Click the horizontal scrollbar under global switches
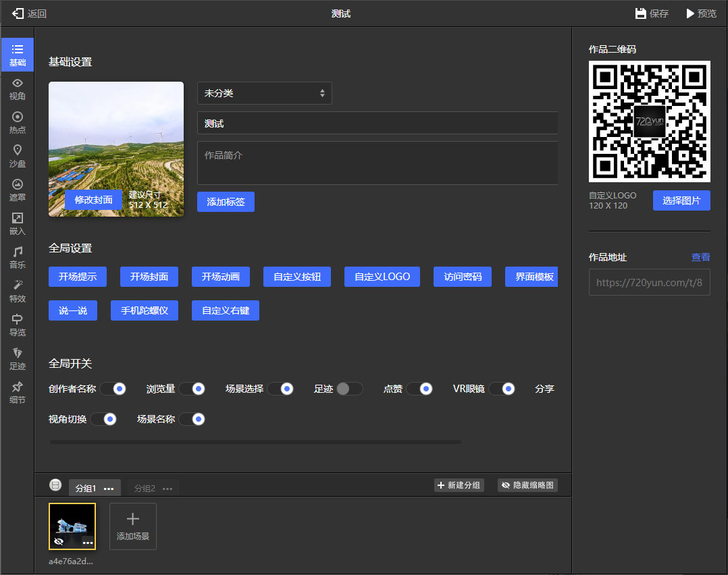Screen dimensions: 728x575 point(255,443)
